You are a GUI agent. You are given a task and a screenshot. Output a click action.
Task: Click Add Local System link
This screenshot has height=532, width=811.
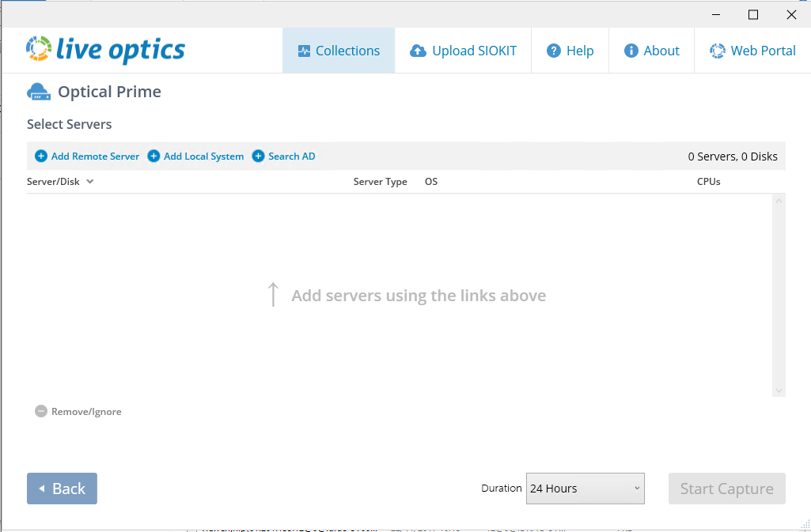[204, 156]
